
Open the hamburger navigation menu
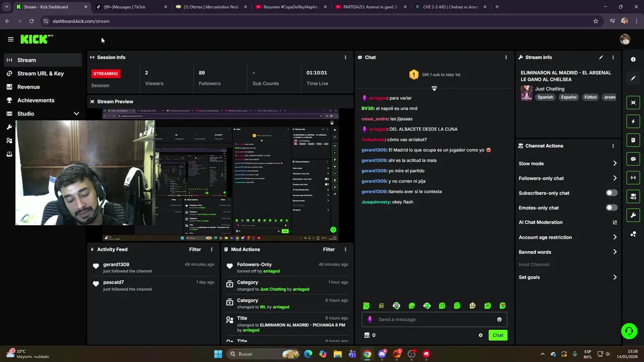pos(11,39)
